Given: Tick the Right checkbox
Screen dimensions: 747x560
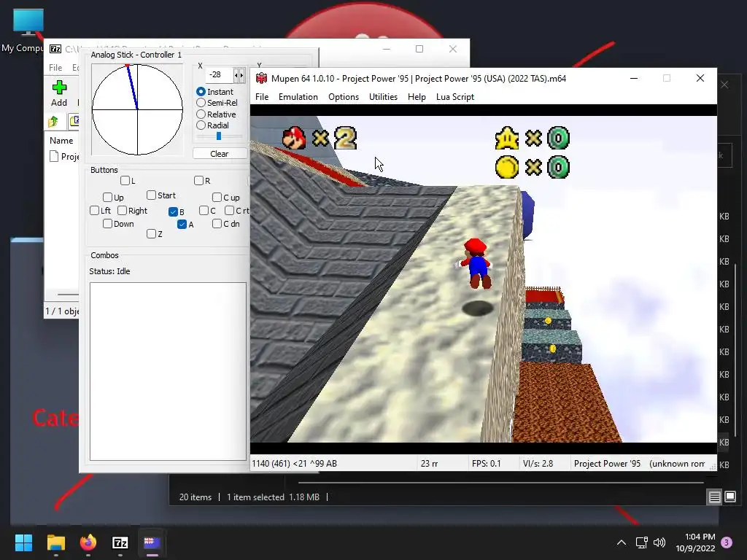Looking at the screenshot, I should [x=122, y=211].
